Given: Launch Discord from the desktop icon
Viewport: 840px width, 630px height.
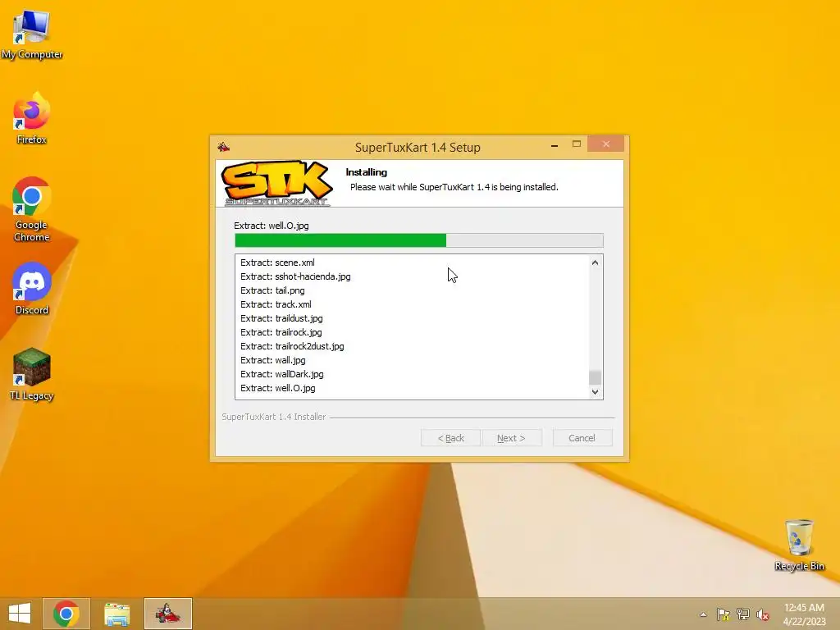Looking at the screenshot, I should 32,289.
